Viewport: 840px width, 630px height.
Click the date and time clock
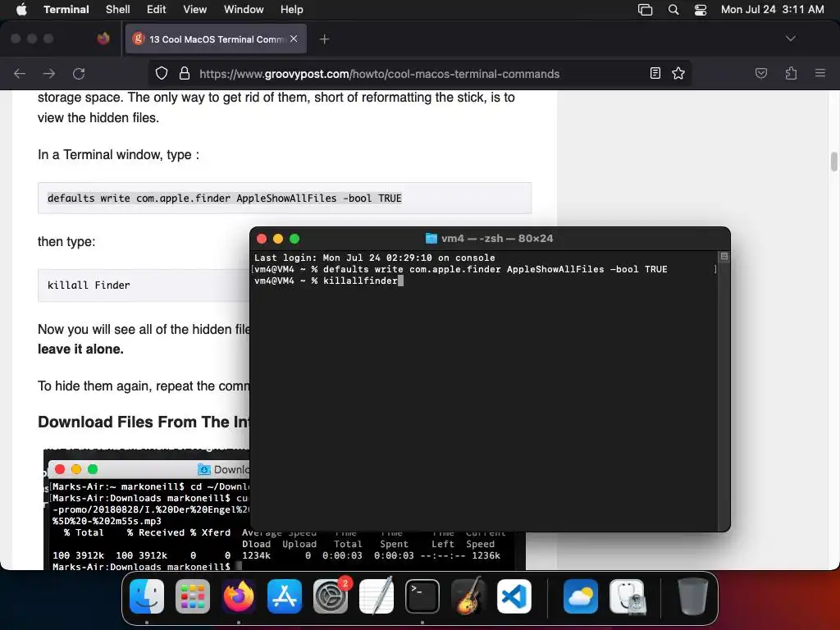pyautogui.click(x=772, y=10)
